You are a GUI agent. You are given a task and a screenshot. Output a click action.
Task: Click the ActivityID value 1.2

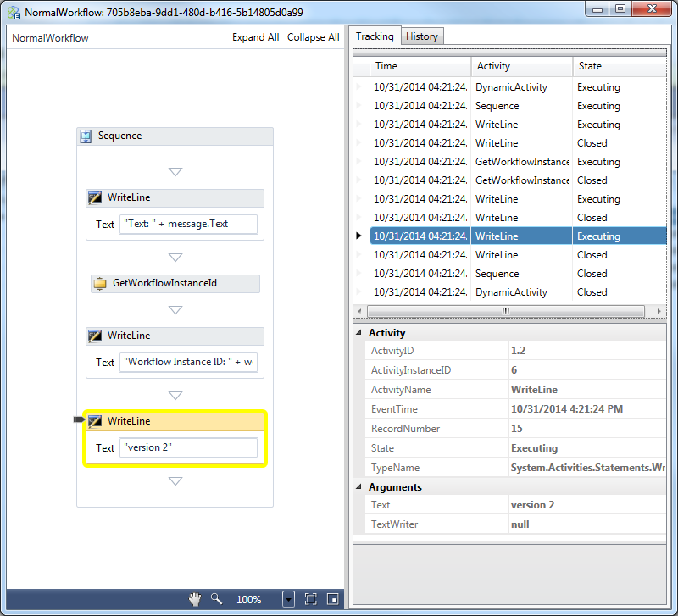(x=518, y=351)
